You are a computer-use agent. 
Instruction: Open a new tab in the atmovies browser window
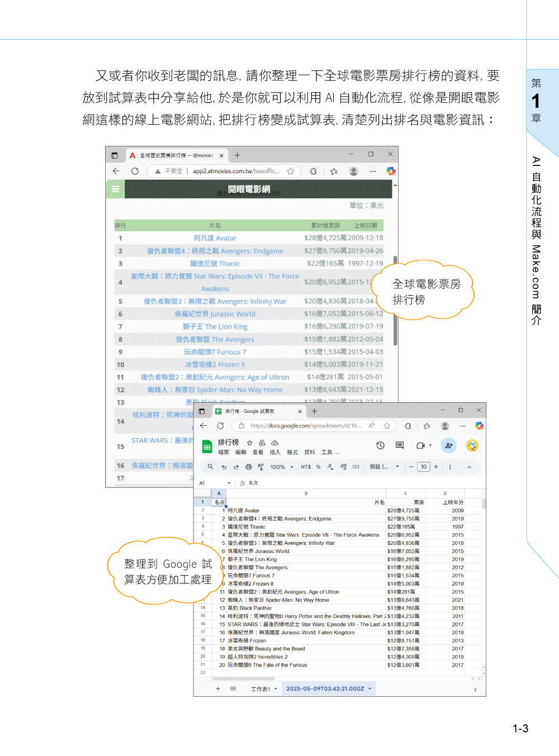click(237, 155)
